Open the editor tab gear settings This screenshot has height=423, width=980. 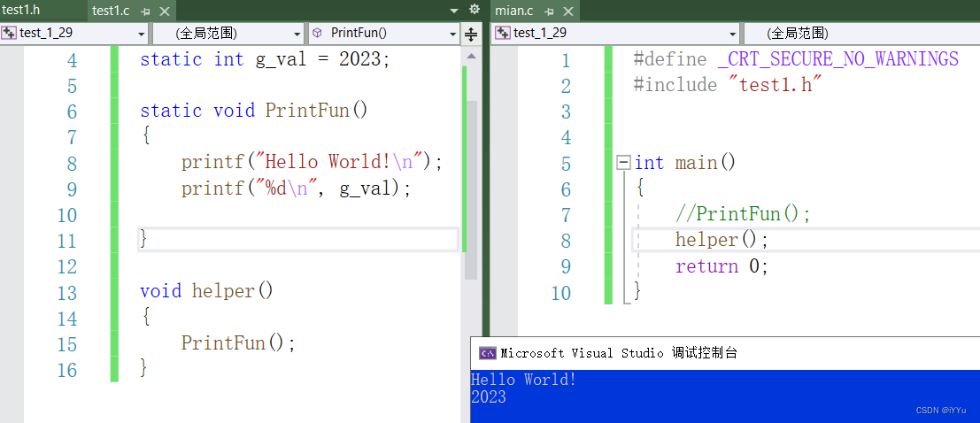pyautogui.click(x=475, y=10)
